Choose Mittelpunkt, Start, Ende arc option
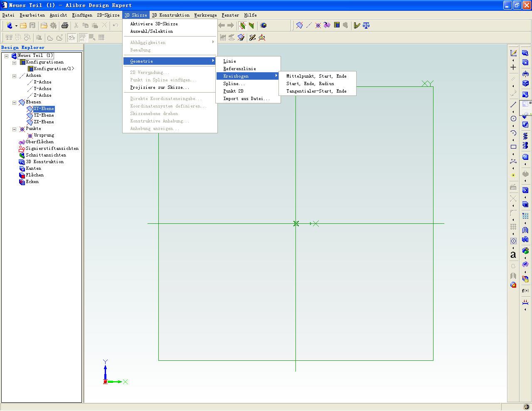The height and width of the screenshot is (411, 532). pyautogui.click(x=318, y=76)
